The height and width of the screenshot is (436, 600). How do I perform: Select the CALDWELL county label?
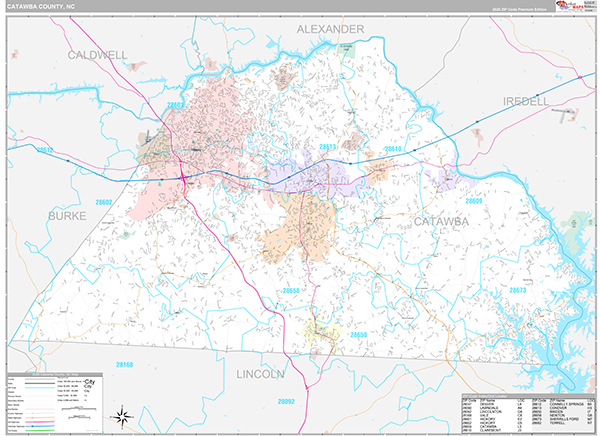click(97, 55)
